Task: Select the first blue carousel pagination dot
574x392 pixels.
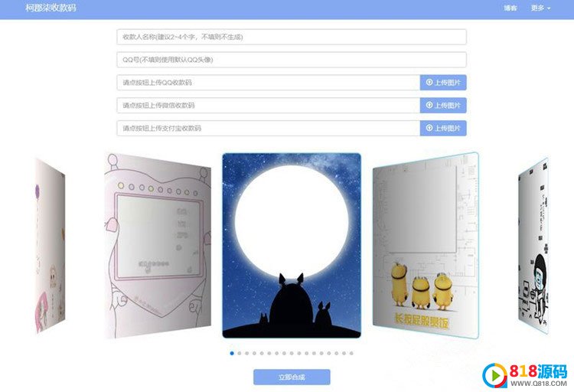Action: click(x=232, y=353)
